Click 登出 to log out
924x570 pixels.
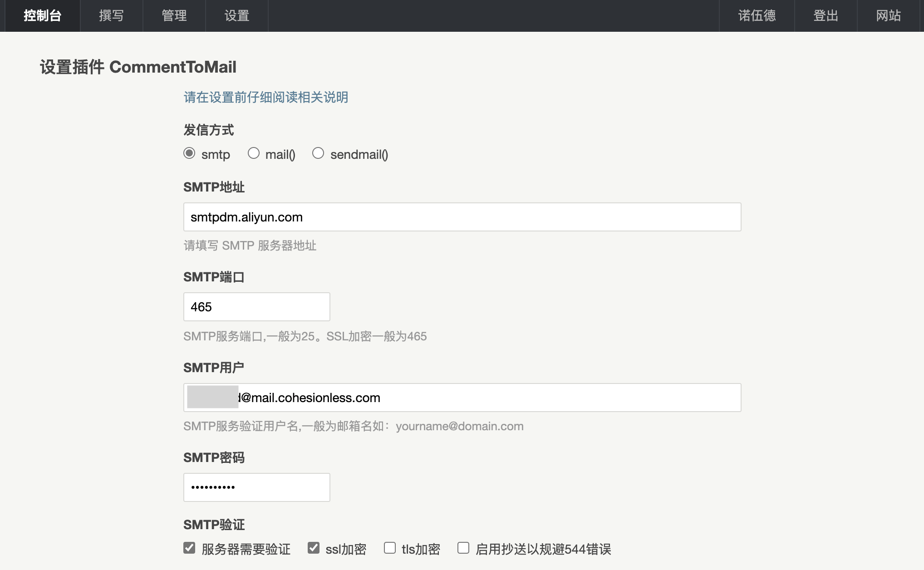pyautogui.click(x=825, y=16)
